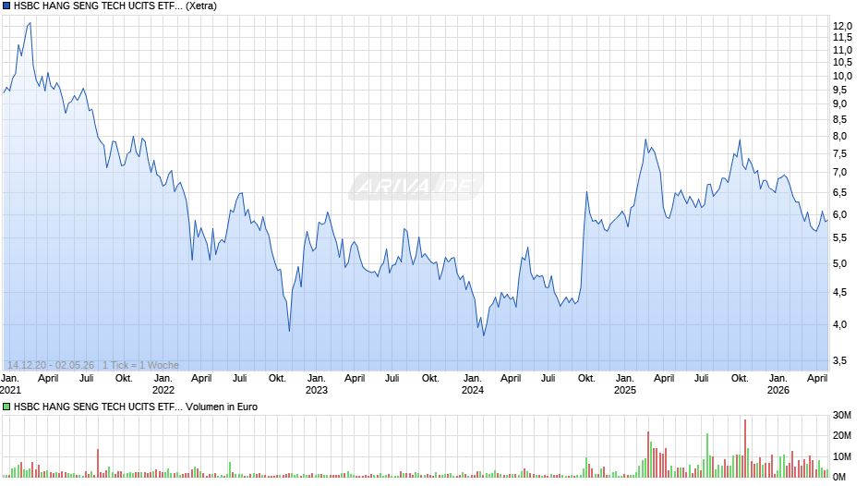The image size is (868, 486).
Task: Click the 'Jan. 2026' time axis label
Action: point(778,384)
